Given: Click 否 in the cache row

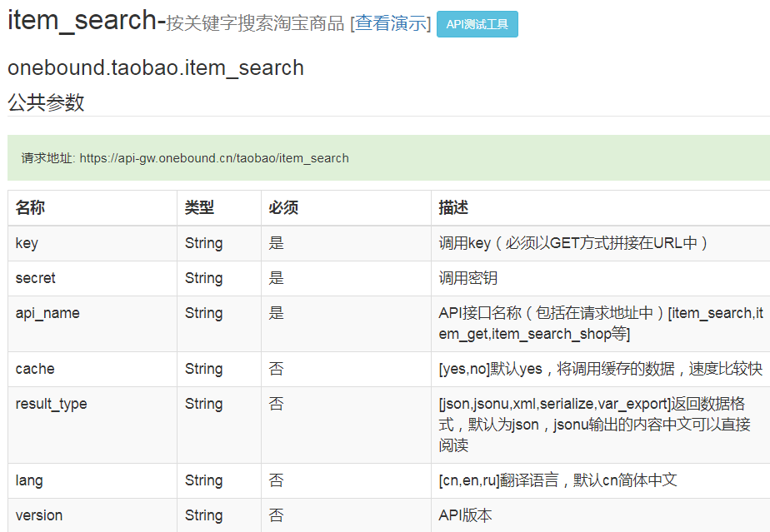Looking at the screenshot, I should (276, 369).
